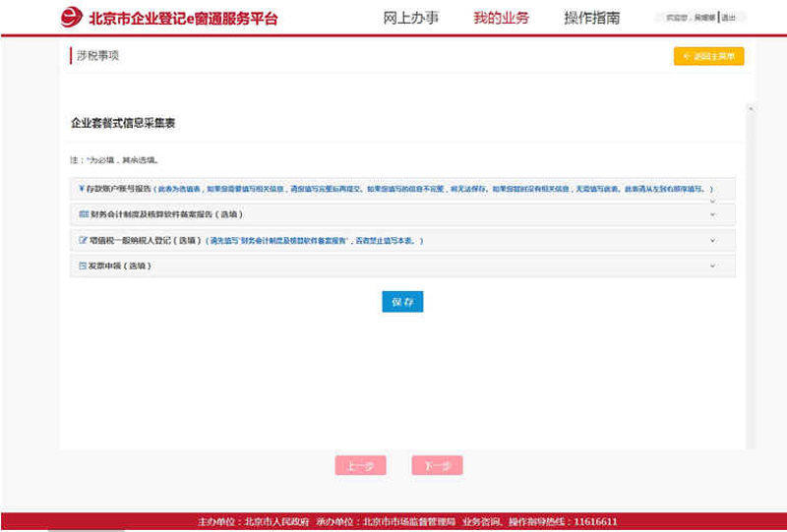
Task: Expand the 发票申领 section chevron
Action: coord(712,266)
